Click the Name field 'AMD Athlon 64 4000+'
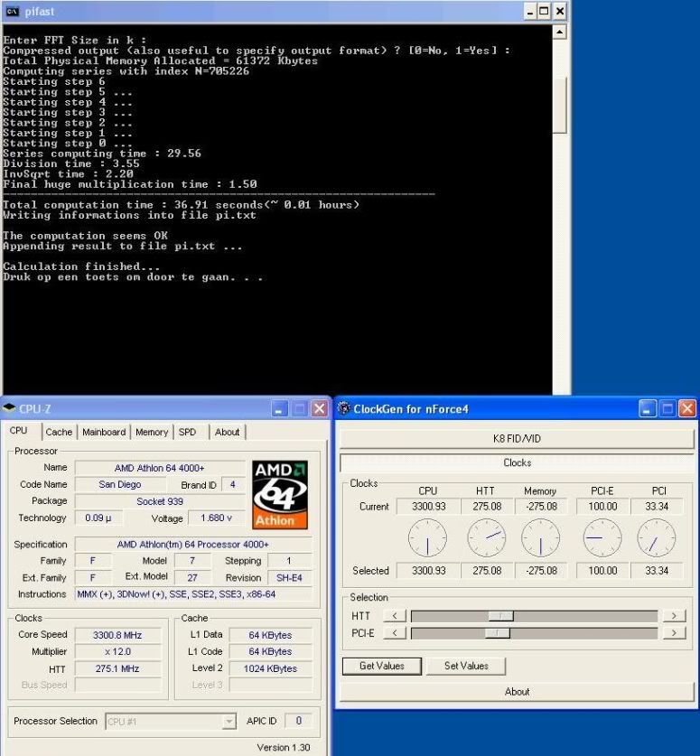Image resolution: width=700 pixels, height=756 pixels. point(160,468)
